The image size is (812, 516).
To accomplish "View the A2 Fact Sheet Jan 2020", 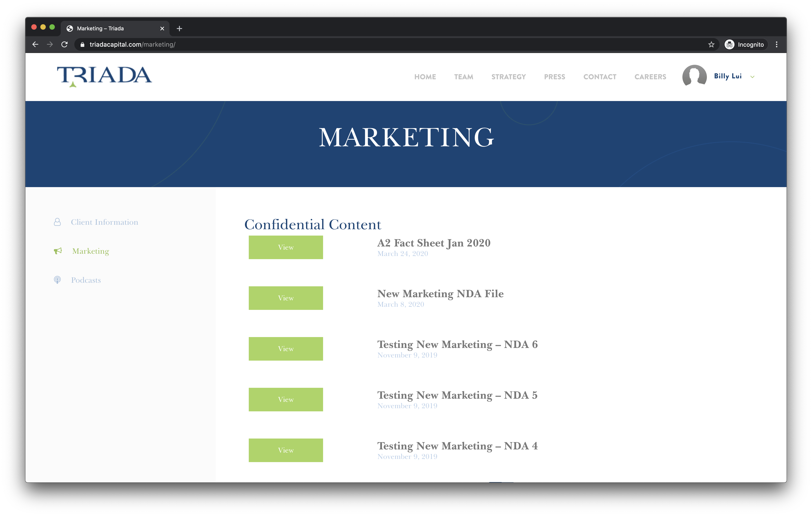I will [x=286, y=247].
